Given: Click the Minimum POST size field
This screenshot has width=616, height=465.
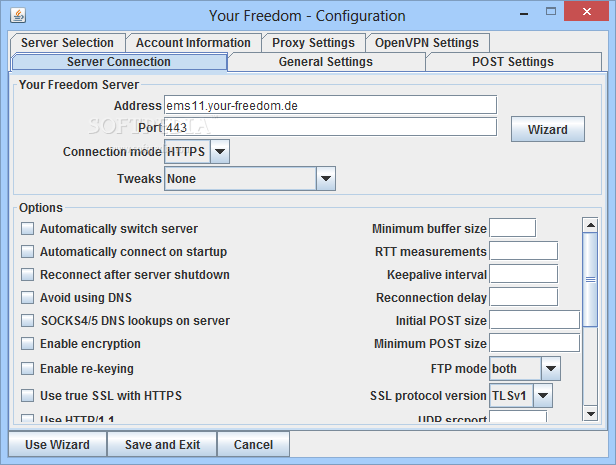Looking at the screenshot, I should pos(535,343).
